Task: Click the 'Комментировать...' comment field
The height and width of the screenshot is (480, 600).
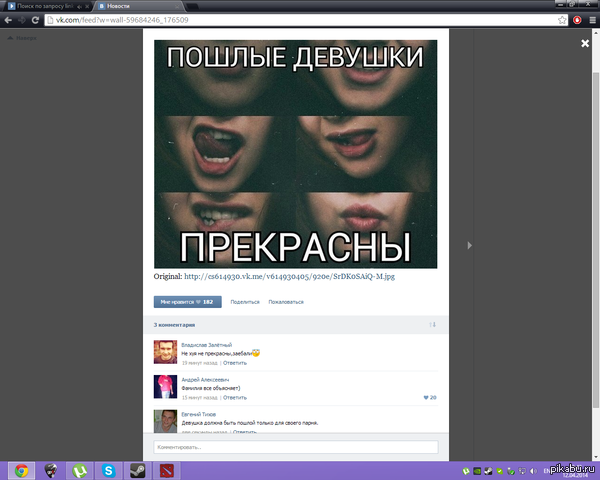Action: coord(296,447)
